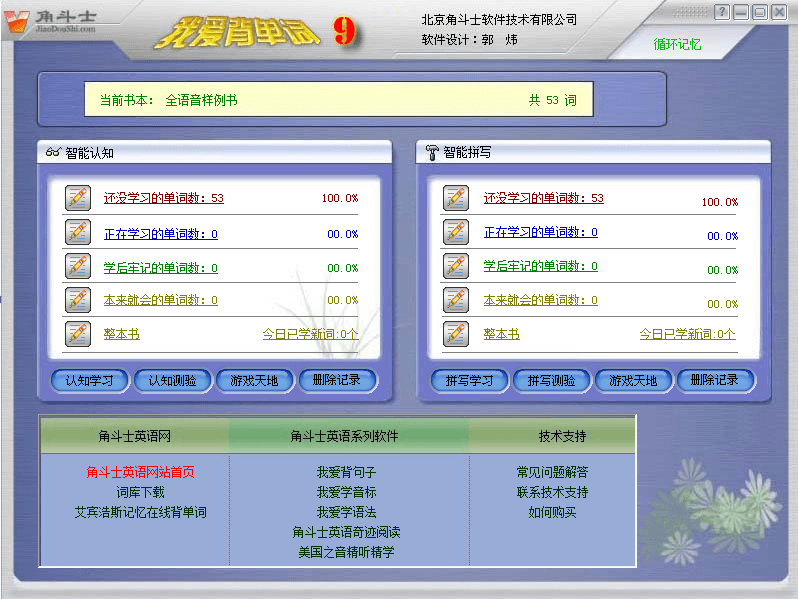Click 今日已学新词:0个 in 智能认知

(x=310, y=334)
